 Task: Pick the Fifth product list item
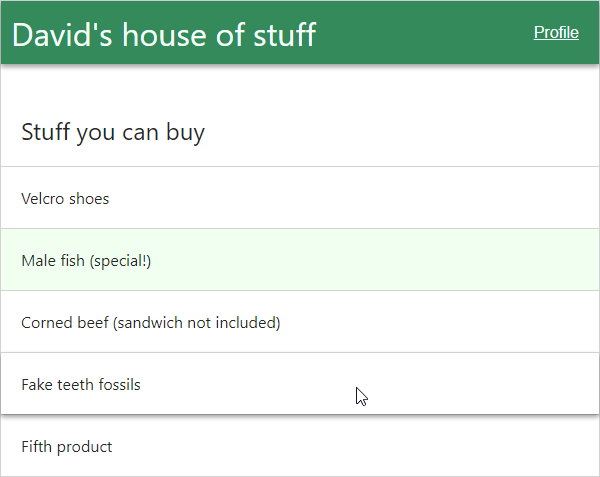click(x=300, y=447)
